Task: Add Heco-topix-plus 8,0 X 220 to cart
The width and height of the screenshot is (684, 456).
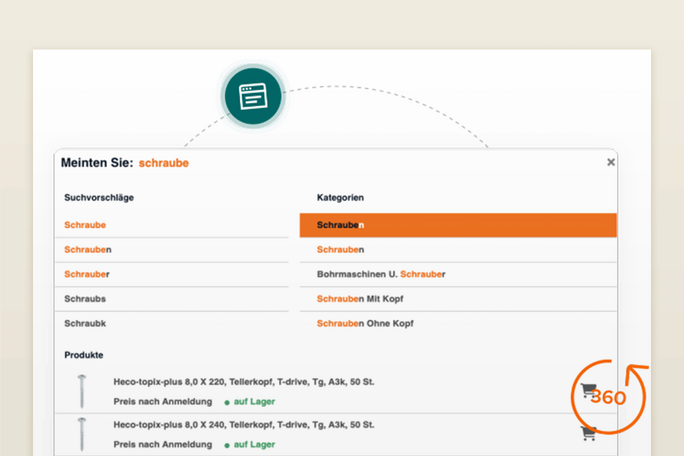Action: pos(588,390)
